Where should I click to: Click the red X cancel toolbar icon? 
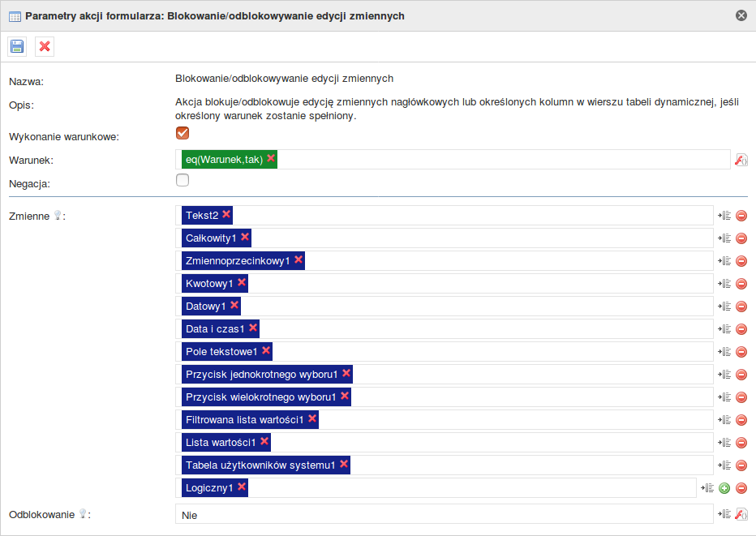tap(45, 47)
